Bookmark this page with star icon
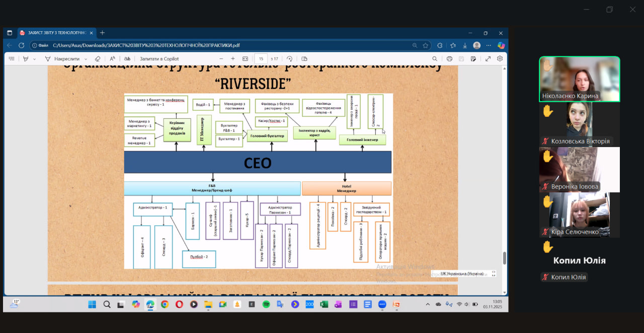644x333 pixels. (426, 45)
